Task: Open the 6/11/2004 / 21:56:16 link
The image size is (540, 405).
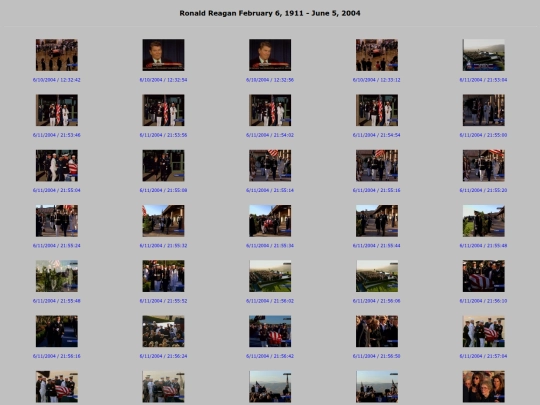Action: pos(56,356)
